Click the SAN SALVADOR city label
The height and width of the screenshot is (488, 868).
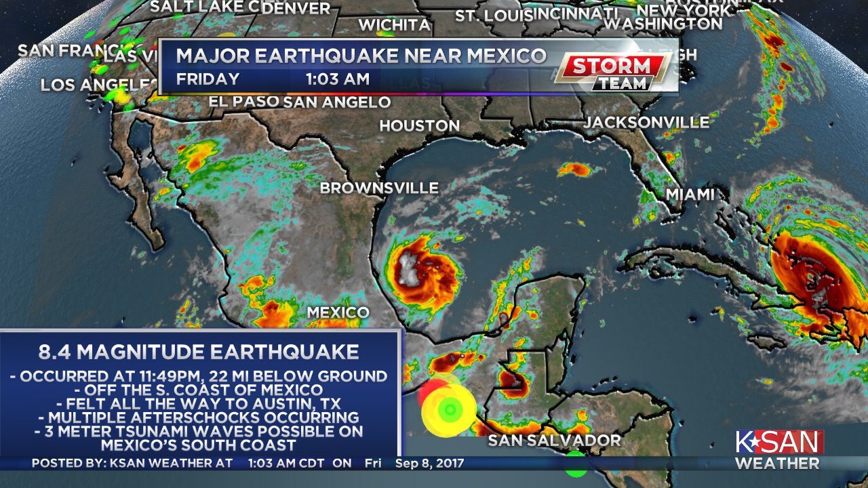pos(555,441)
